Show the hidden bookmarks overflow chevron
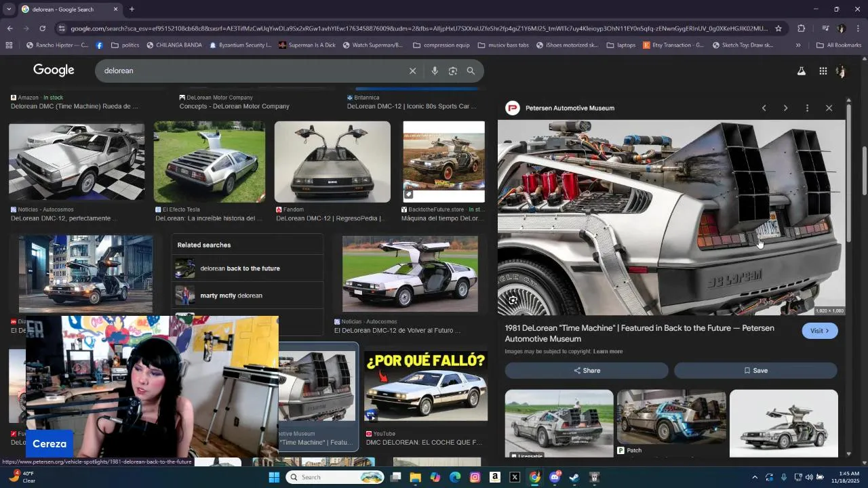Image resolution: width=868 pixels, height=488 pixels. click(x=798, y=45)
